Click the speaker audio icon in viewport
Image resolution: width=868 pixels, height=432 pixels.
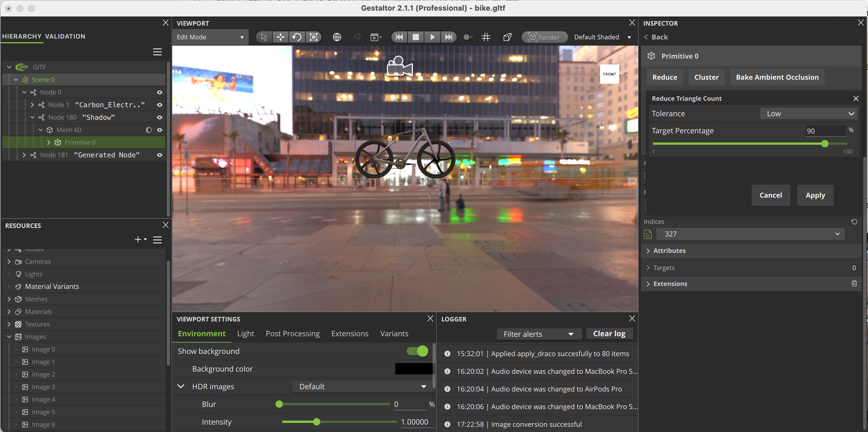click(358, 37)
